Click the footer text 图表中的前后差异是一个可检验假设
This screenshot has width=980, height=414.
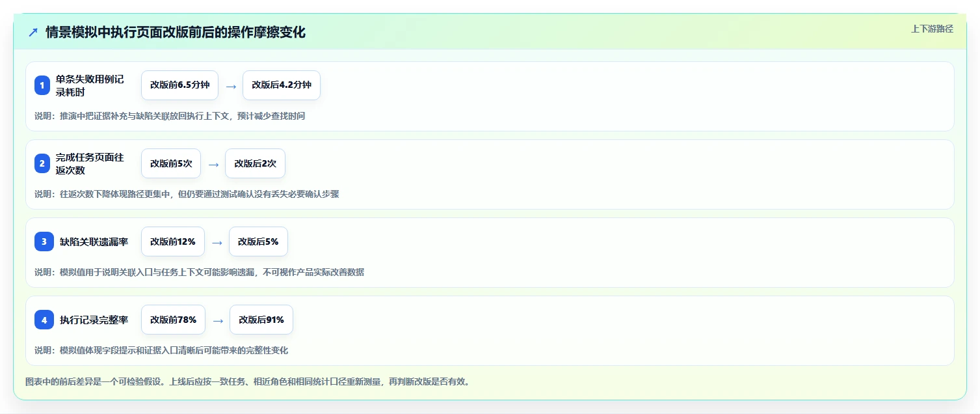click(x=247, y=381)
